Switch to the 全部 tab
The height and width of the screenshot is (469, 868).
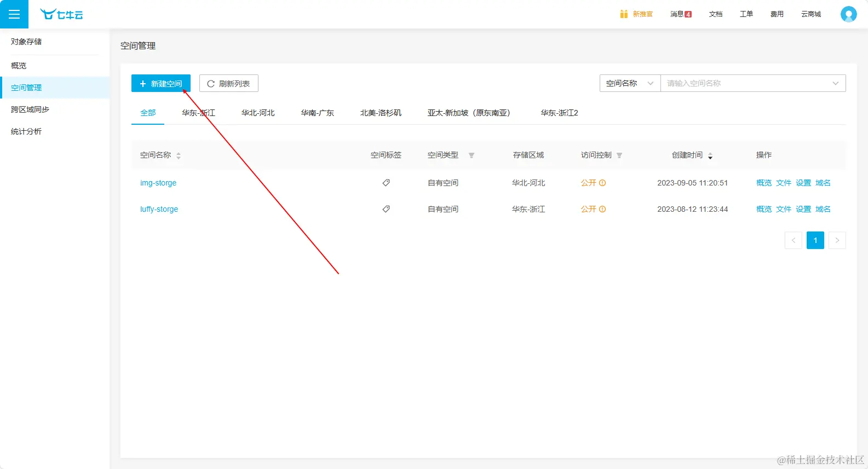148,113
